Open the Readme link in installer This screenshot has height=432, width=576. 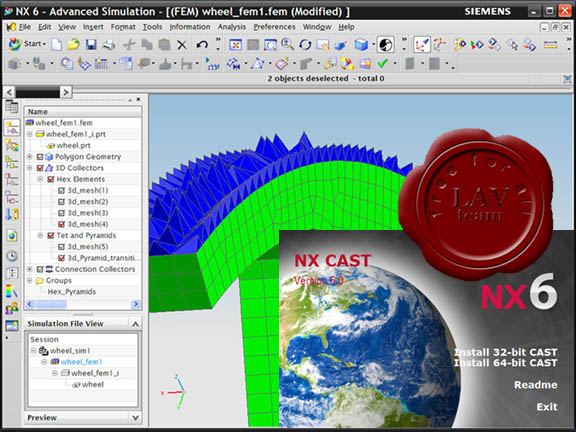point(536,385)
